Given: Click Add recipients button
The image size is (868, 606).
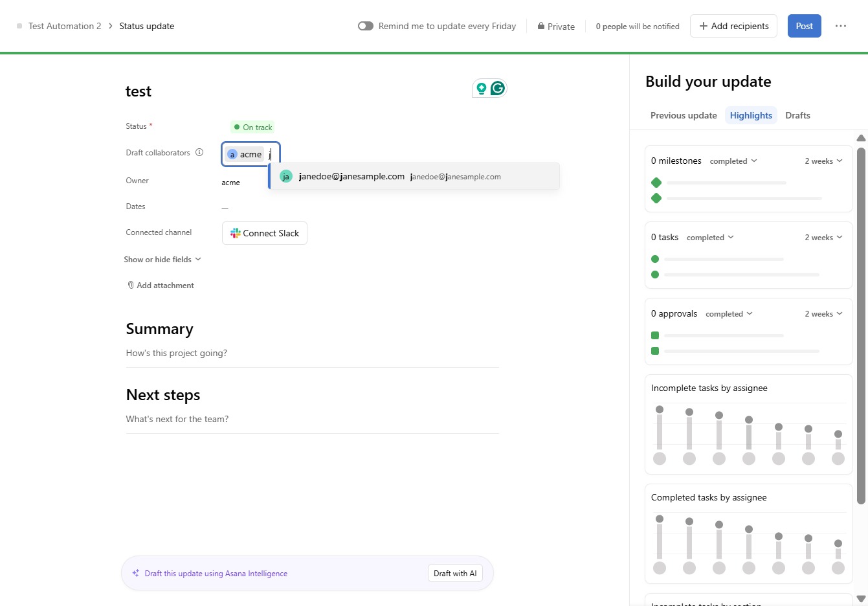Looking at the screenshot, I should [733, 26].
